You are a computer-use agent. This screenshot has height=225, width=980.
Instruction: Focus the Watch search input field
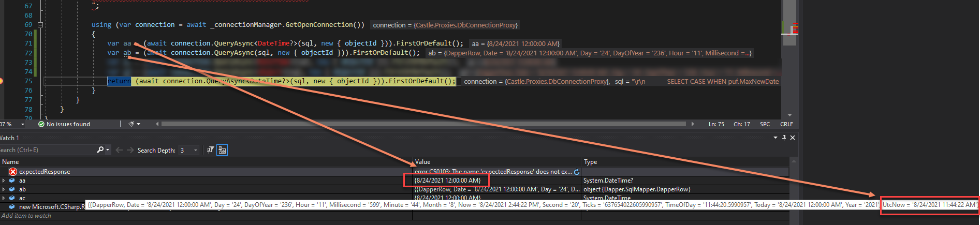(x=47, y=150)
